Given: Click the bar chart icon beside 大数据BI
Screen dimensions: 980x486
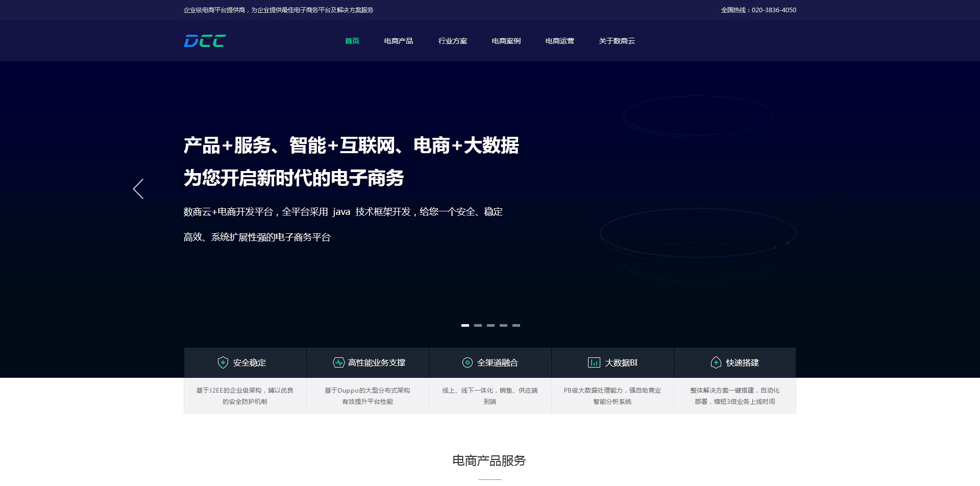Looking at the screenshot, I should coord(594,362).
